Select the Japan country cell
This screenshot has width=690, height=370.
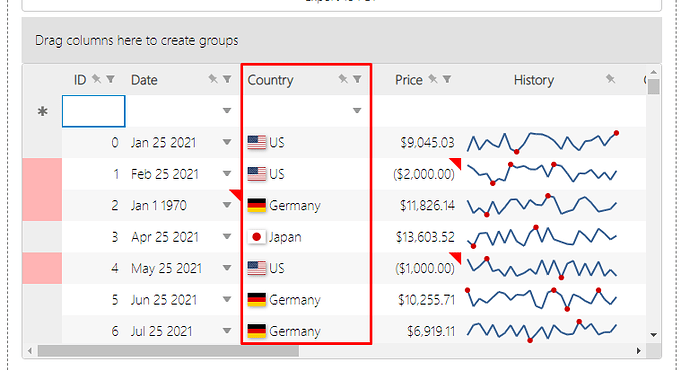(306, 237)
